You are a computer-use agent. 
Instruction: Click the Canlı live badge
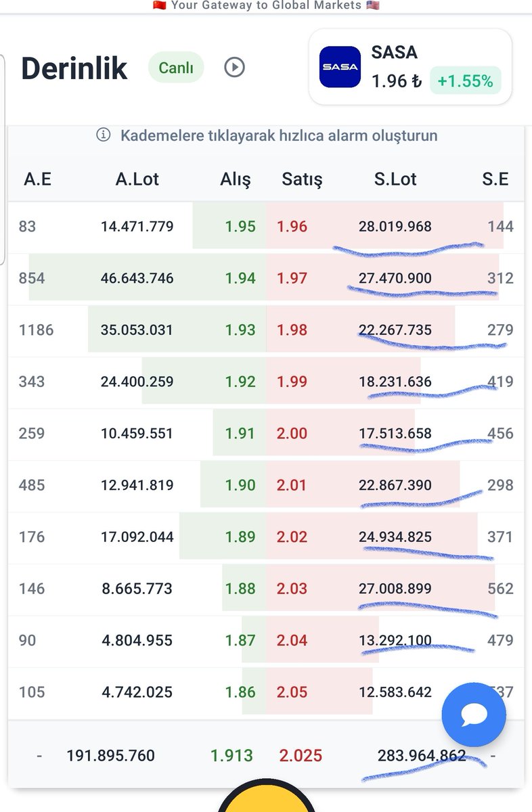point(176,68)
